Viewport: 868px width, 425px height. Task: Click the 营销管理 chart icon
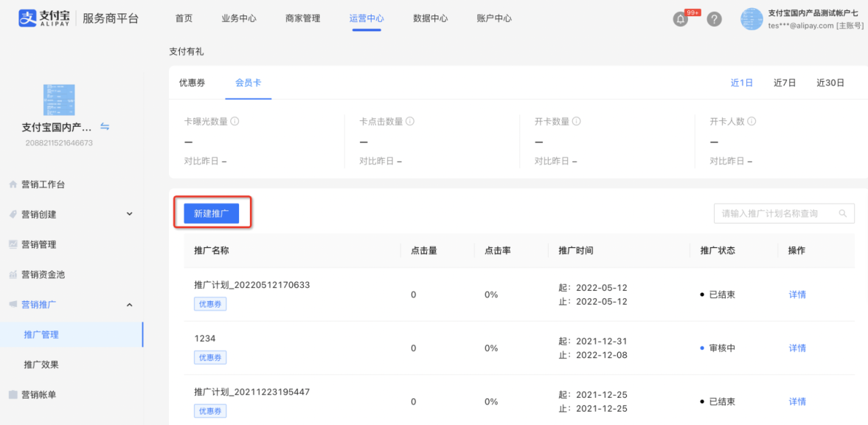coord(13,244)
